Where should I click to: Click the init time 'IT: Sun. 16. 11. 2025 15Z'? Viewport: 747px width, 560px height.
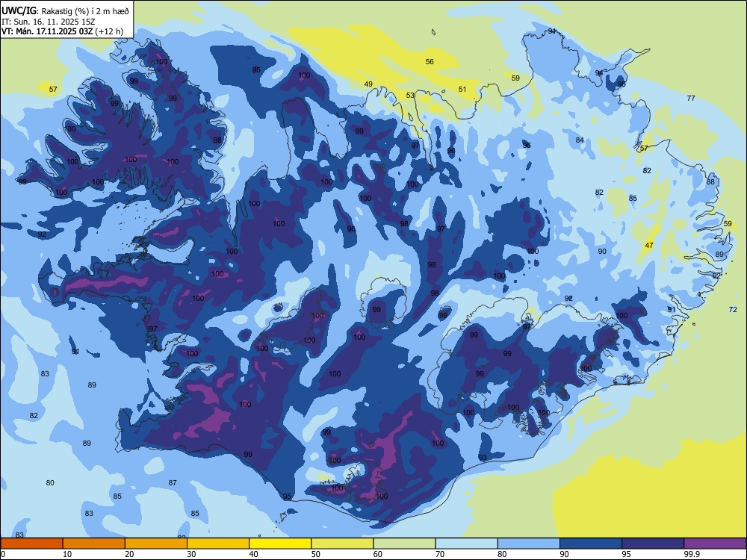point(49,22)
